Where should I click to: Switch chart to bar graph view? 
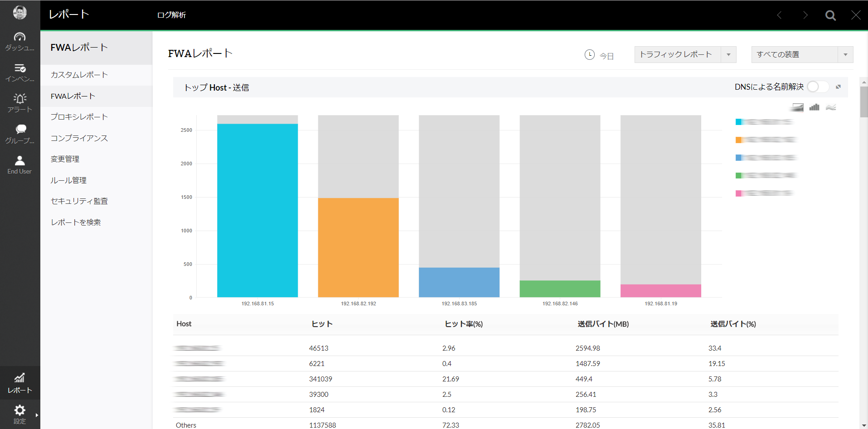[814, 107]
